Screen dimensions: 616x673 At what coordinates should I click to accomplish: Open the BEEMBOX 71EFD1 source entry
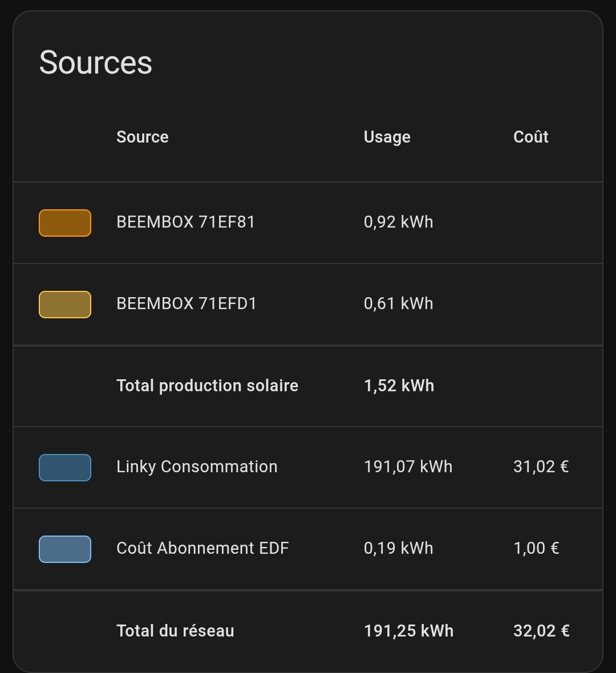186,304
